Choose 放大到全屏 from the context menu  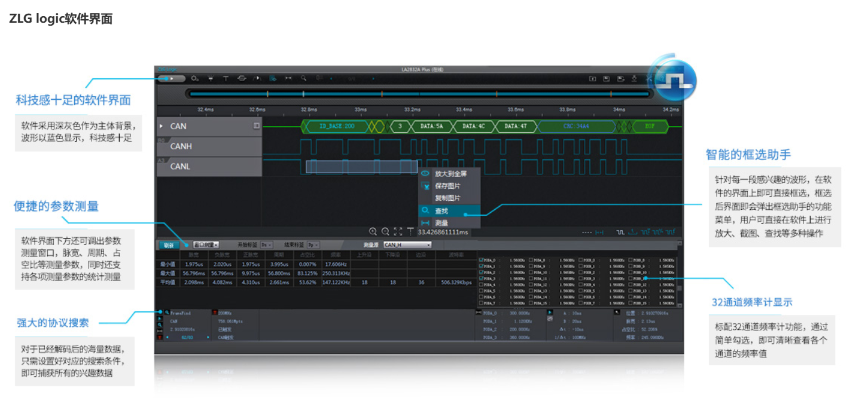(450, 173)
